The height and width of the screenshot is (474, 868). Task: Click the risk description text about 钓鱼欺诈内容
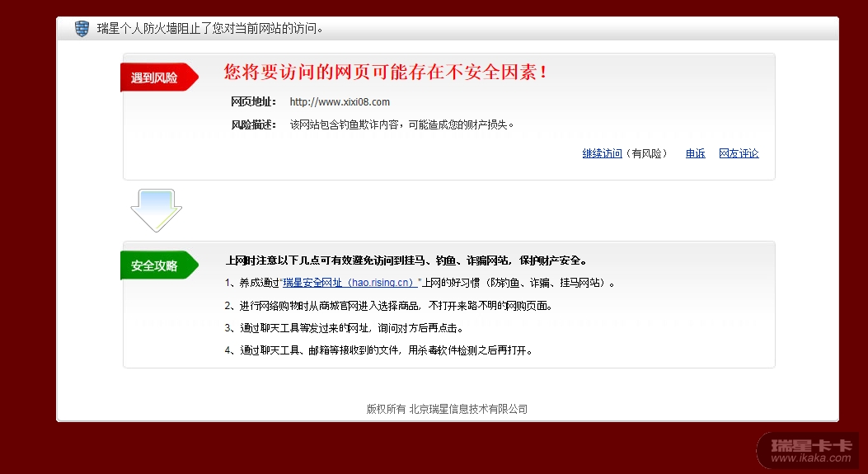(x=402, y=124)
